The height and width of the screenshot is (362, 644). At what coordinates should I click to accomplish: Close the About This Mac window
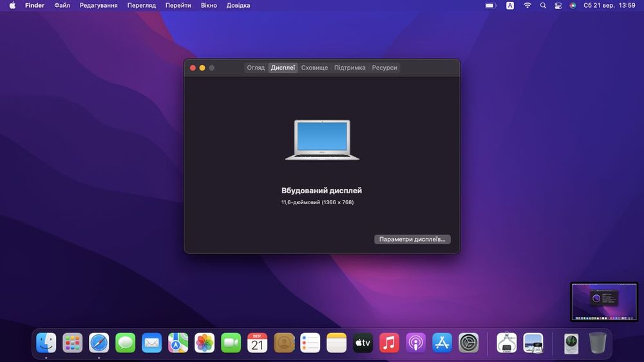click(x=193, y=68)
